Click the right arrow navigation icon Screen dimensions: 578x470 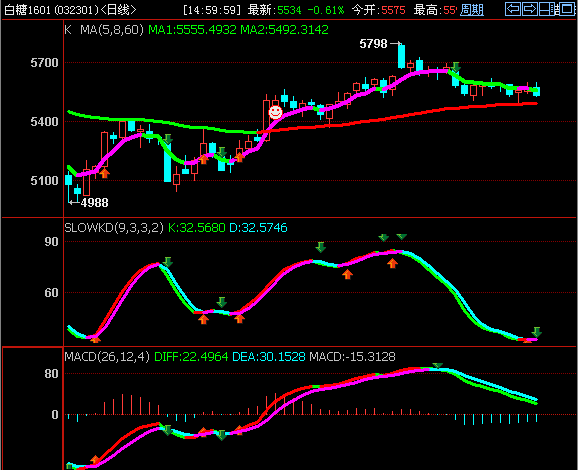[x=530, y=9]
